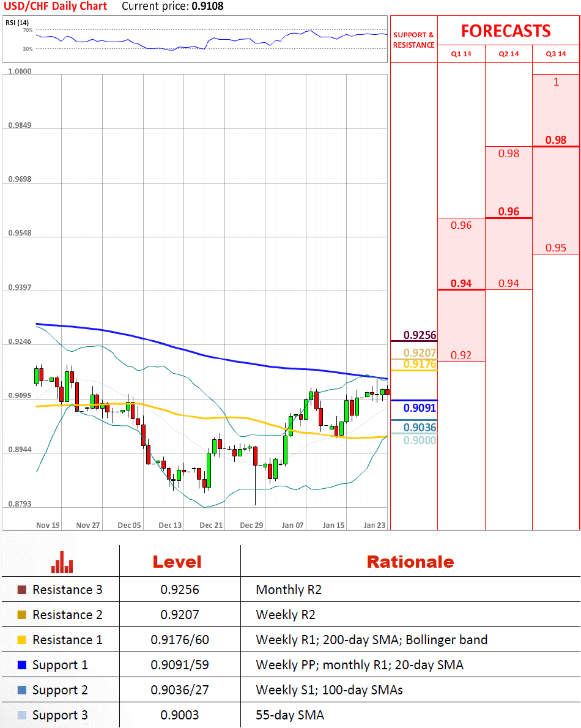Click the 0.9003 level cell
This screenshot has width=581, height=728.
pos(180,715)
